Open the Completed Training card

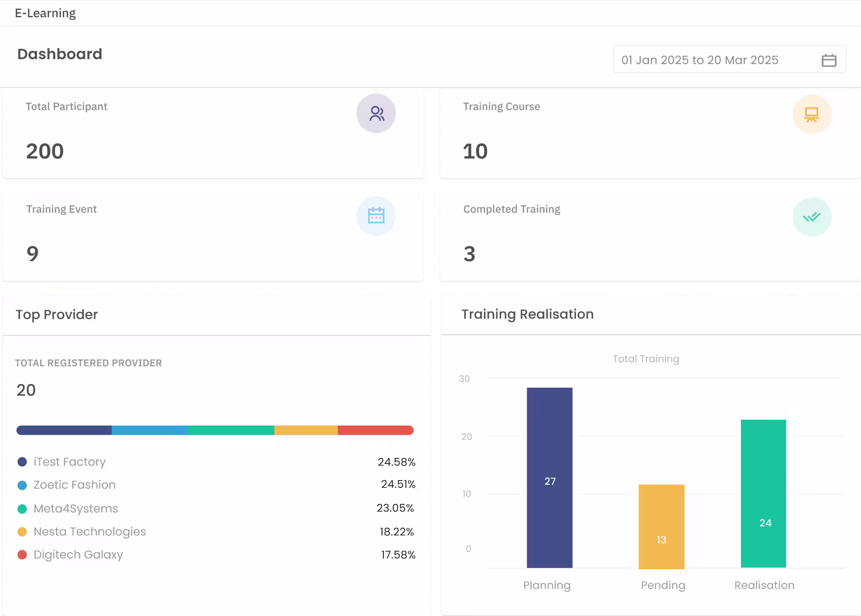point(650,236)
